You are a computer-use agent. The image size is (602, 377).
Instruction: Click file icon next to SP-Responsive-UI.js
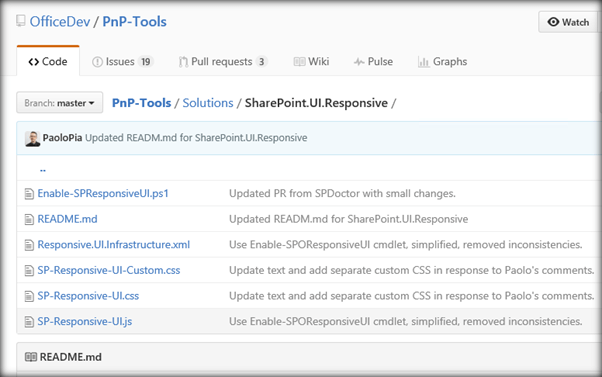coord(29,322)
